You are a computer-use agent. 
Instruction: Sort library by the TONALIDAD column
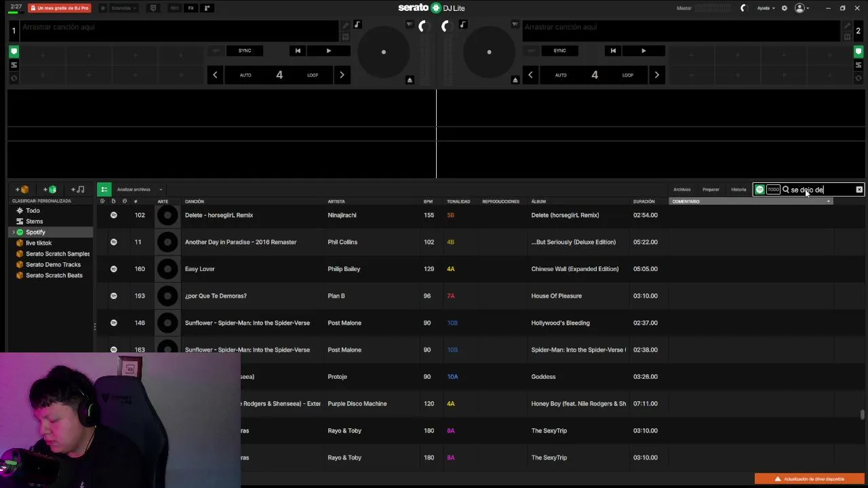(x=458, y=201)
